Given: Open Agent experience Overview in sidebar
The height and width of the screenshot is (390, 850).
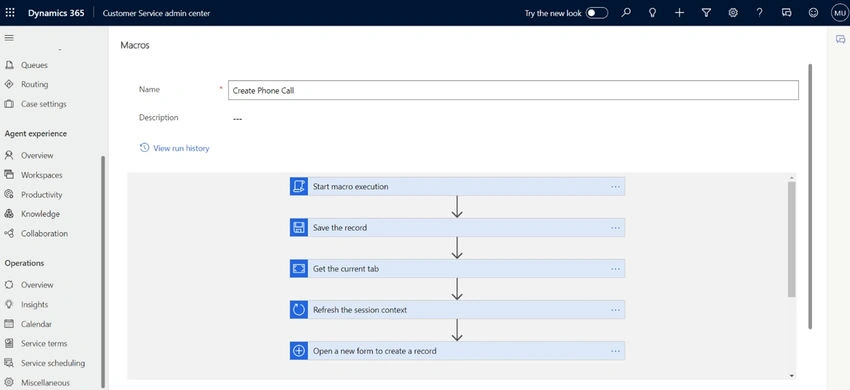Looking at the screenshot, I should (x=37, y=155).
